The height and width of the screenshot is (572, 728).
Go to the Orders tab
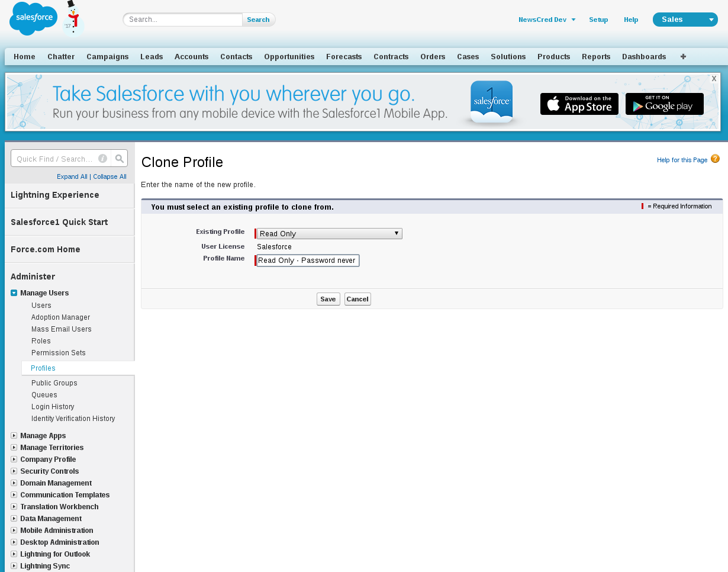coord(433,57)
